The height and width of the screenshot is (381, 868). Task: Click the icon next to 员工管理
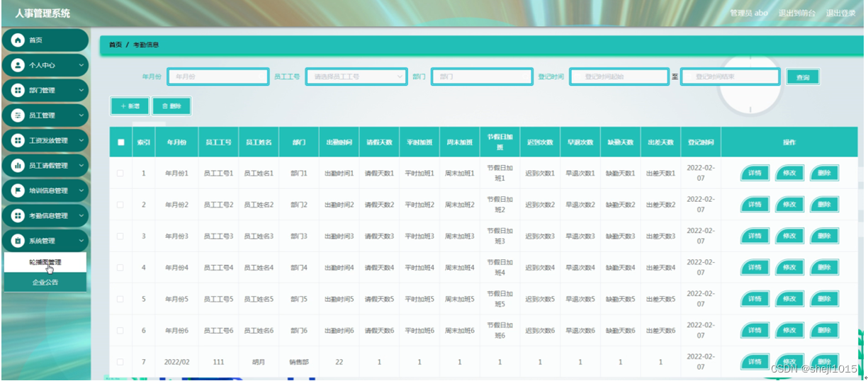click(x=18, y=115)
